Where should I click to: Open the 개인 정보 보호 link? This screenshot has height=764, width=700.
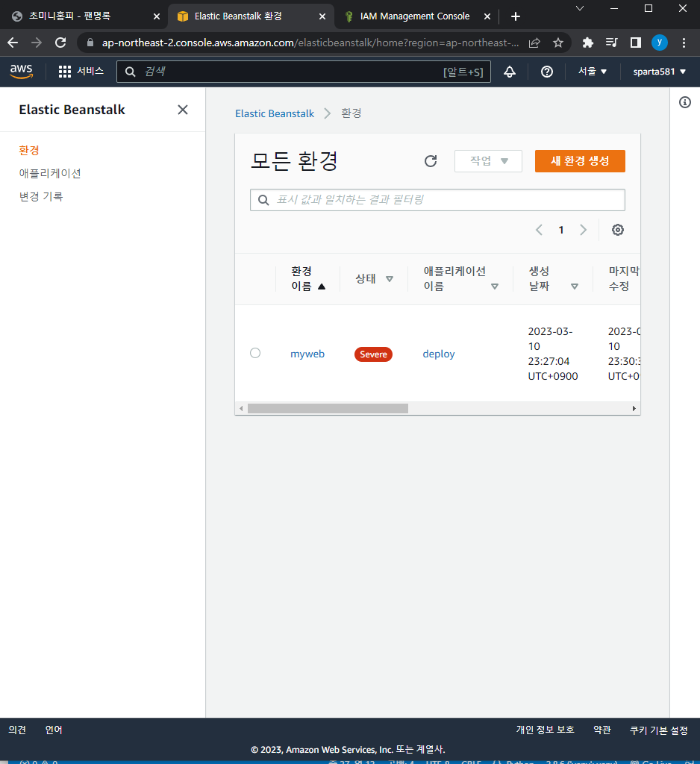pos(545,730)
